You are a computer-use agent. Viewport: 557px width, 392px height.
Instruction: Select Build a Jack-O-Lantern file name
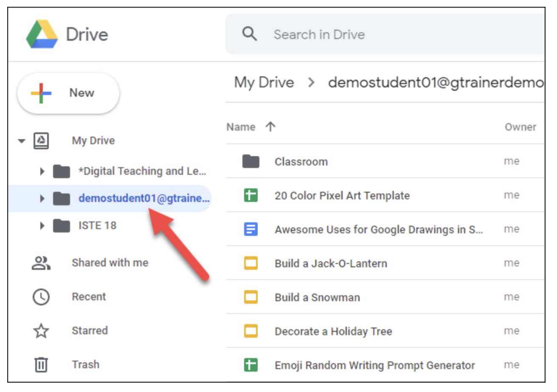point(331,263)
